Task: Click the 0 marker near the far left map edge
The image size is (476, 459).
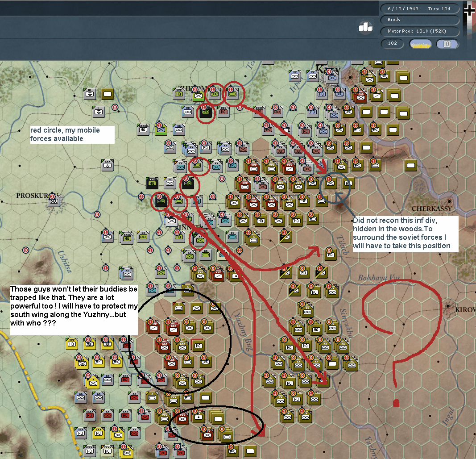Action: tap(25, 250)
